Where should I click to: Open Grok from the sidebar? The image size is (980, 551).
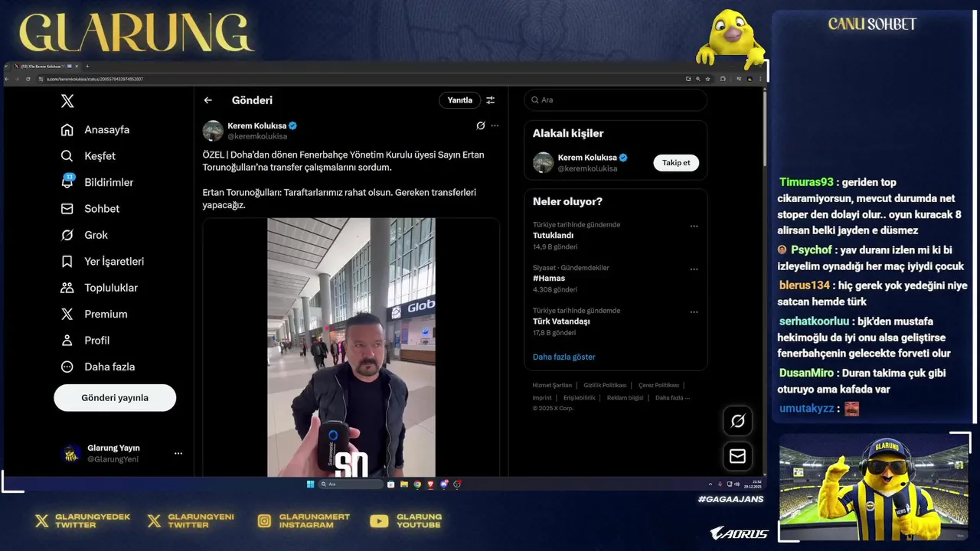[x=85, y=235]
